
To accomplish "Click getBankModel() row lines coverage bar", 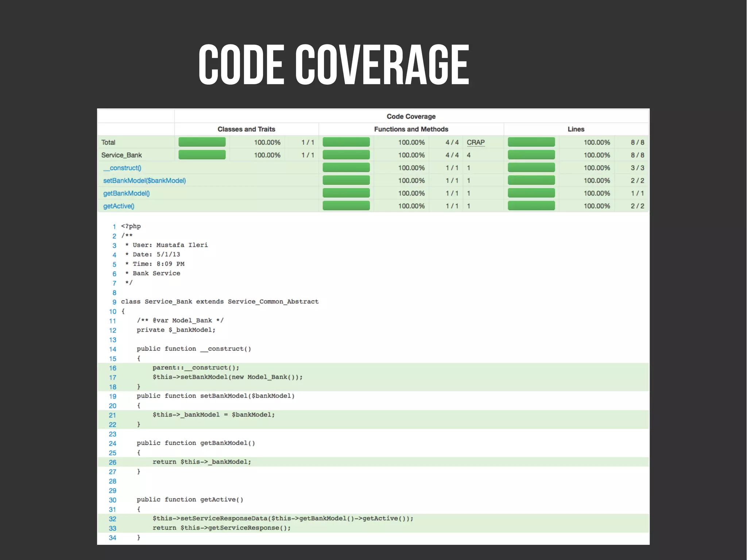I will point(531,193).
